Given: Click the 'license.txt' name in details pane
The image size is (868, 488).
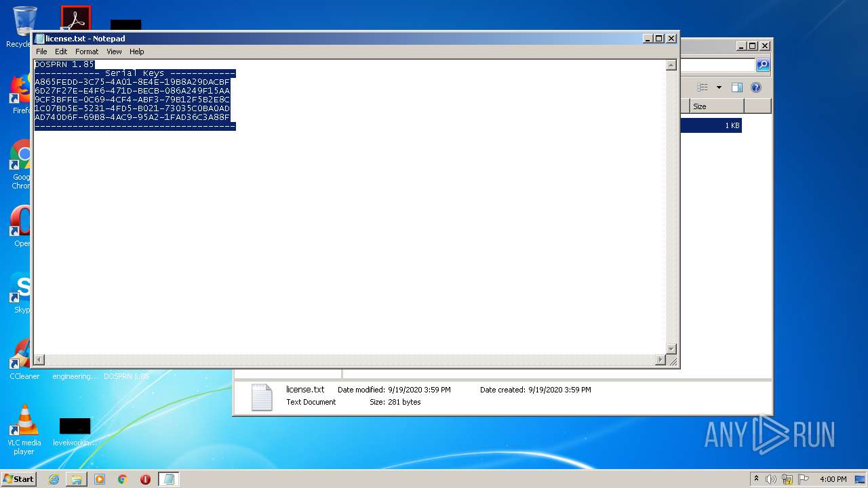Looking at the screenshot, I should point(305,390).
